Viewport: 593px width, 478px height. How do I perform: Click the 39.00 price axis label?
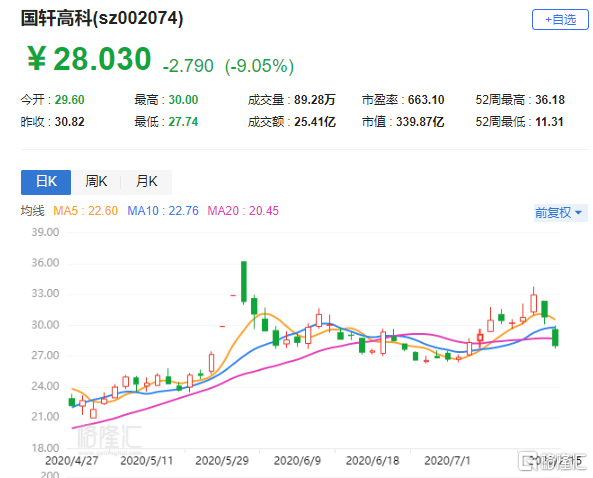[x=45, y=232]
